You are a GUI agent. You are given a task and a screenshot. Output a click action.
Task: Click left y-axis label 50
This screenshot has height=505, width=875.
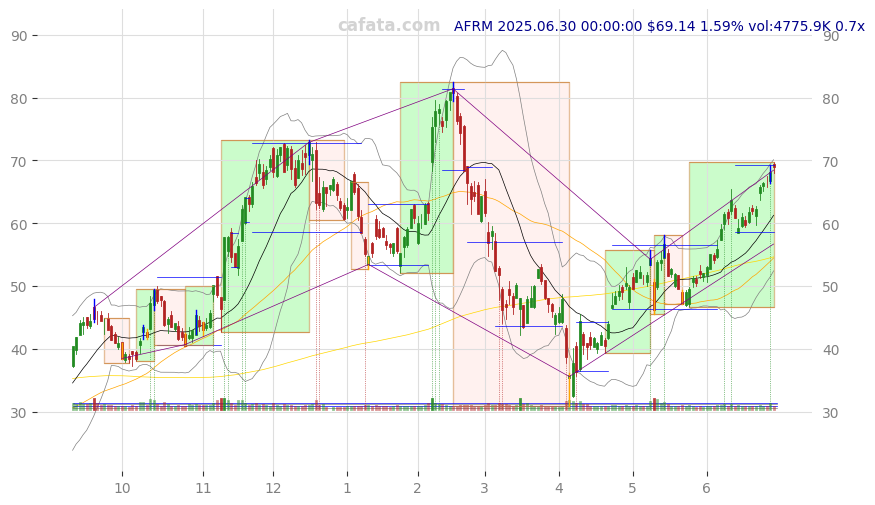(x=18, y=287)
